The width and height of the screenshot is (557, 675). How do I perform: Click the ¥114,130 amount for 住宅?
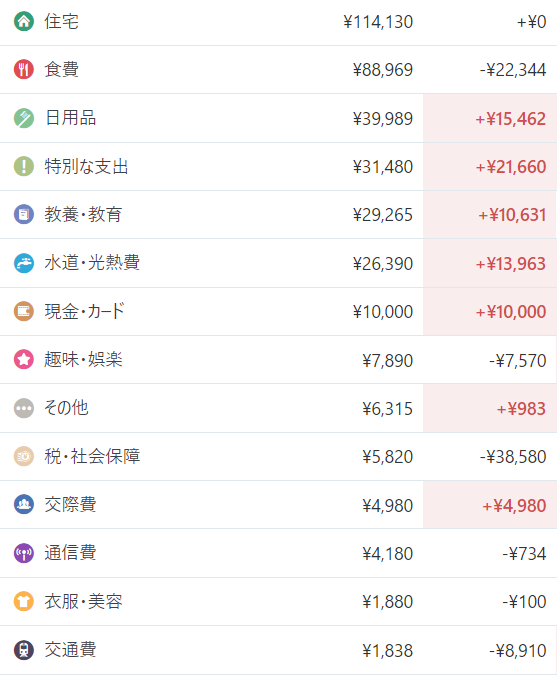pos(378,22)
